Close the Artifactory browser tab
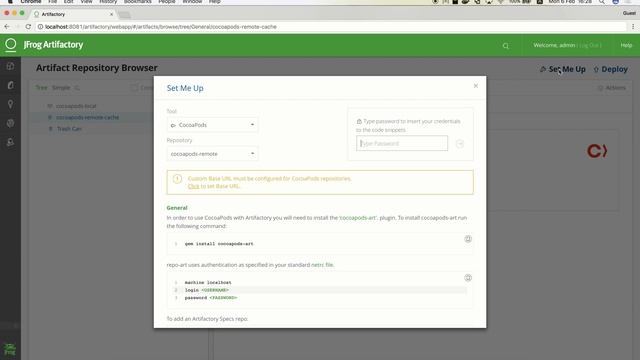 tap(111, 14)
